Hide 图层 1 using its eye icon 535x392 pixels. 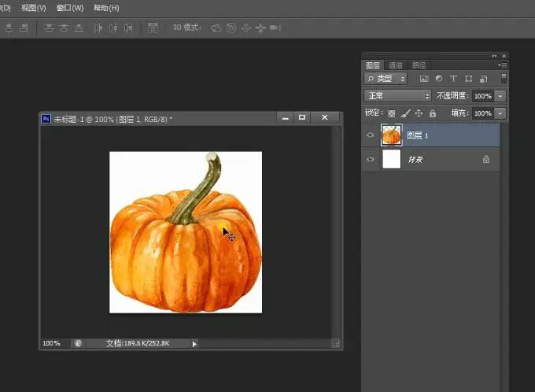tap(371, 135)
